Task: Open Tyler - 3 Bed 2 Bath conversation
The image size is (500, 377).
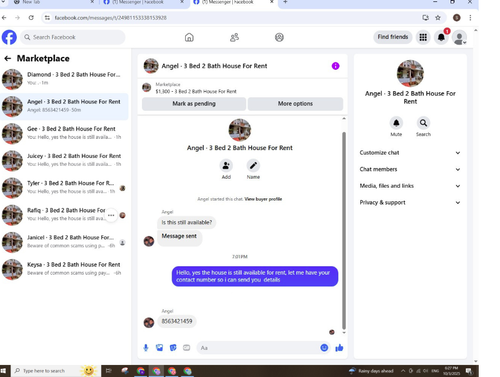Action: pyautogui.click(x=64, y=188)
